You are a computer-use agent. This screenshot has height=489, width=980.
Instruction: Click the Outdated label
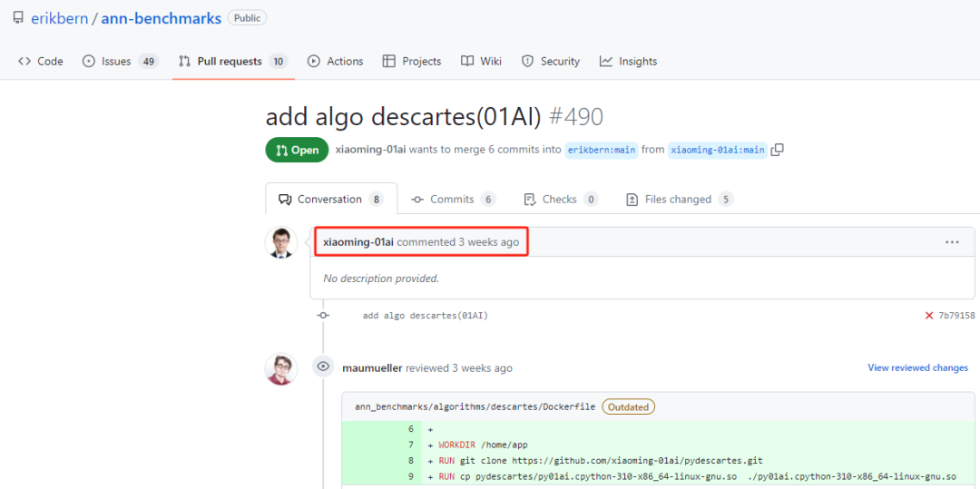pyautogui.click(x=629, y=407)
